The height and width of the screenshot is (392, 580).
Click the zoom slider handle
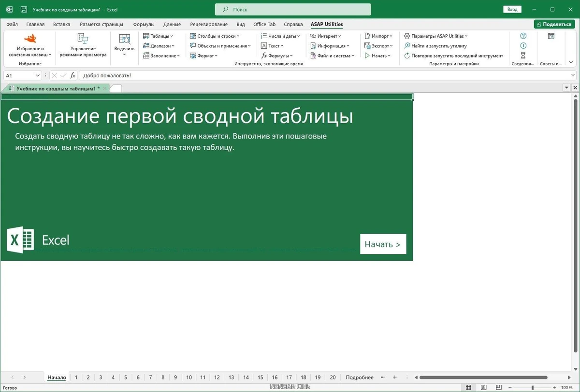(533, 388)
